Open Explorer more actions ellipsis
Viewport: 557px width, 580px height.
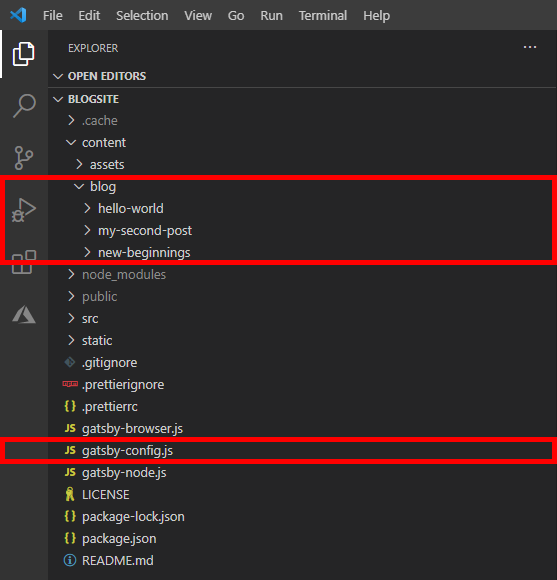[530, 47]
